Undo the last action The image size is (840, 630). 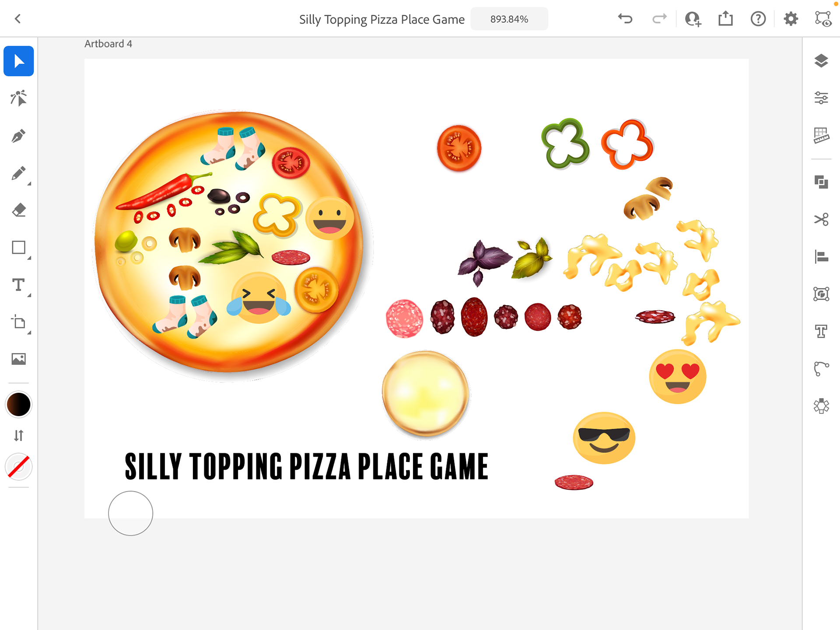tap(625, 19)
